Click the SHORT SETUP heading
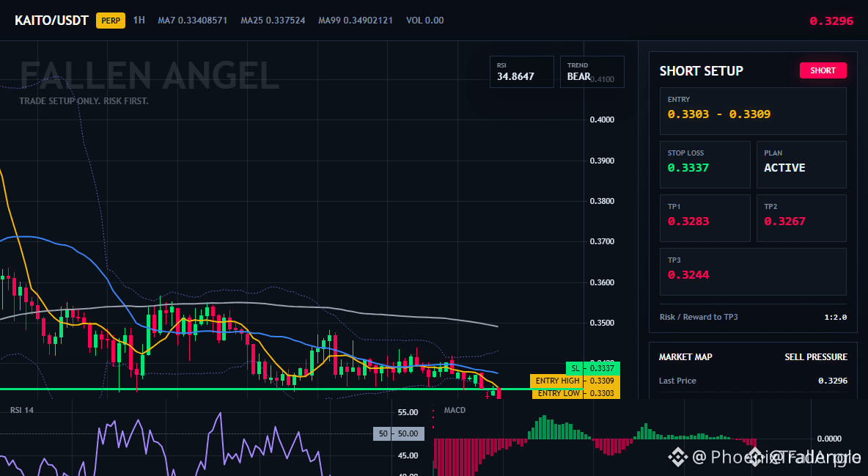 pos(702,71)
